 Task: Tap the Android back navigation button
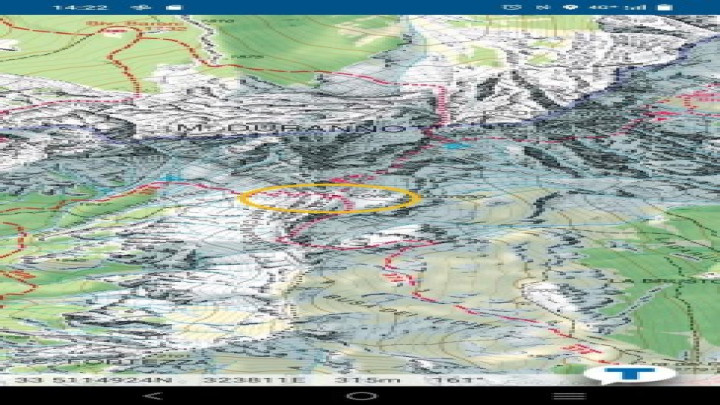coord(153,396)
